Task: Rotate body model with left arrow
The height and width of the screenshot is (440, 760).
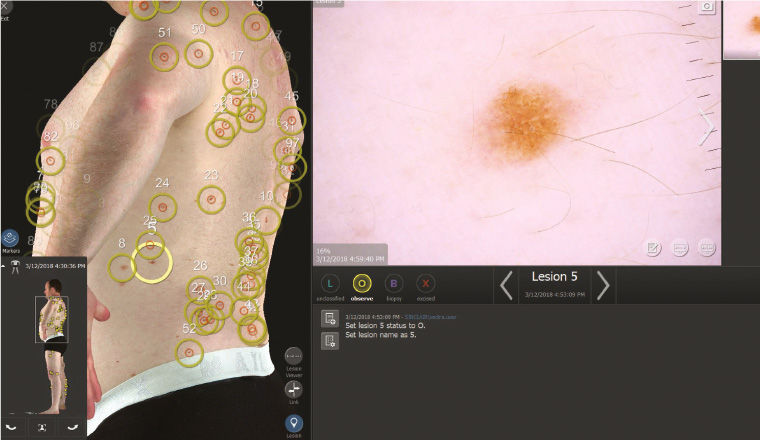Action: tap(11, 427)
